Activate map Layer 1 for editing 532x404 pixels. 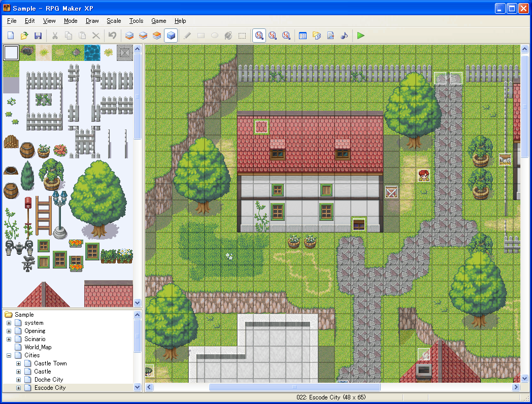coord(129,36)
